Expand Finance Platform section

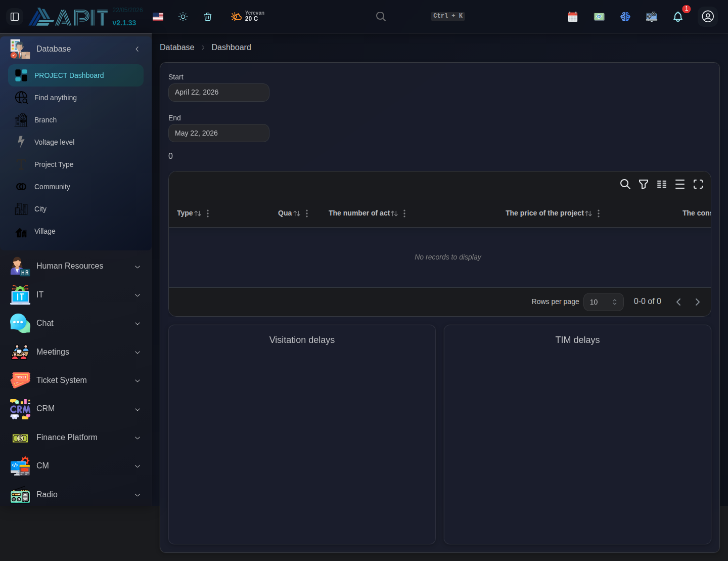point(76,438)
